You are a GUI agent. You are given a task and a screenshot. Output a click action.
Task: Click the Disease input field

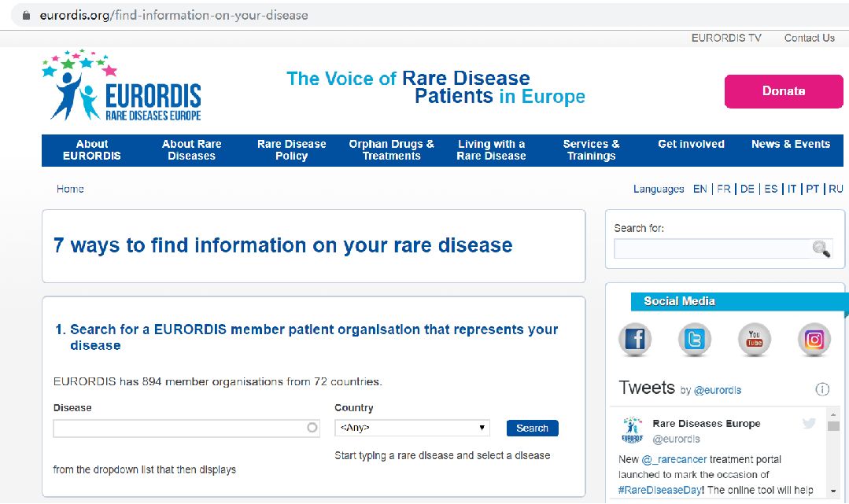point(179,428)
